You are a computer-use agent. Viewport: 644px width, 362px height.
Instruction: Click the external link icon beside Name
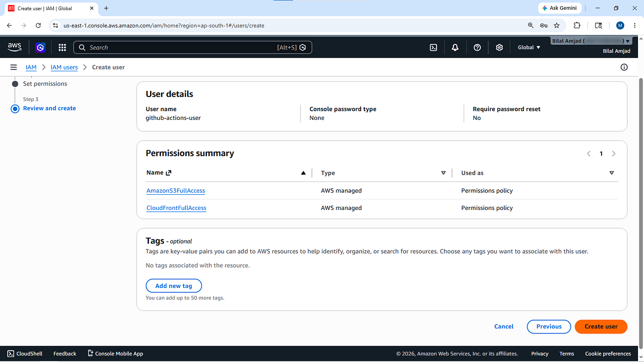coord(169,173)
